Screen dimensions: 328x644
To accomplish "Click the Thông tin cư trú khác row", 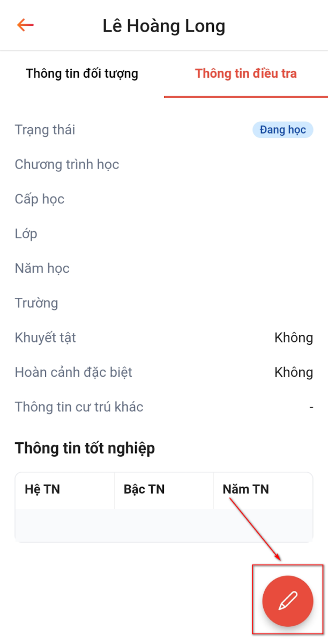I will (79, 407).
